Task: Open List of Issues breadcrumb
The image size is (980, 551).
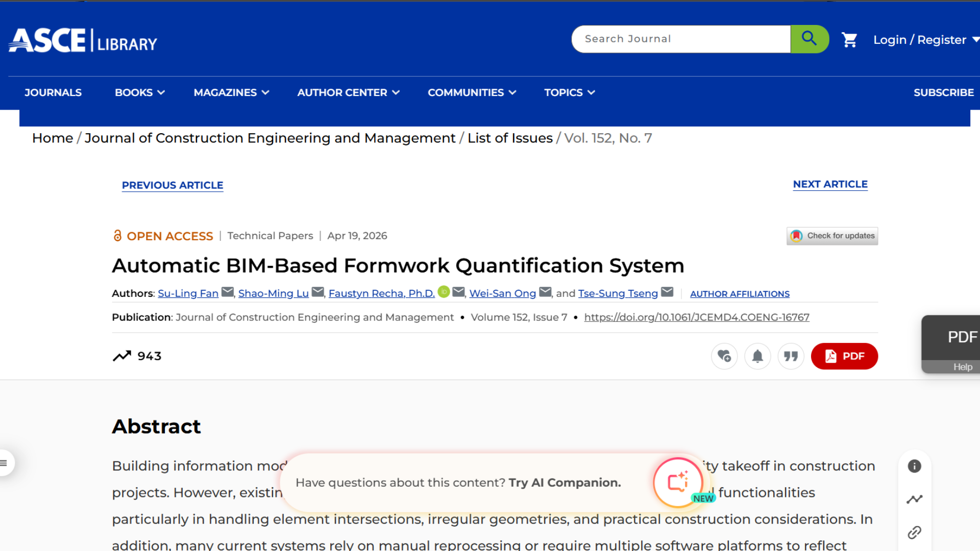Action: coord(510,138)
